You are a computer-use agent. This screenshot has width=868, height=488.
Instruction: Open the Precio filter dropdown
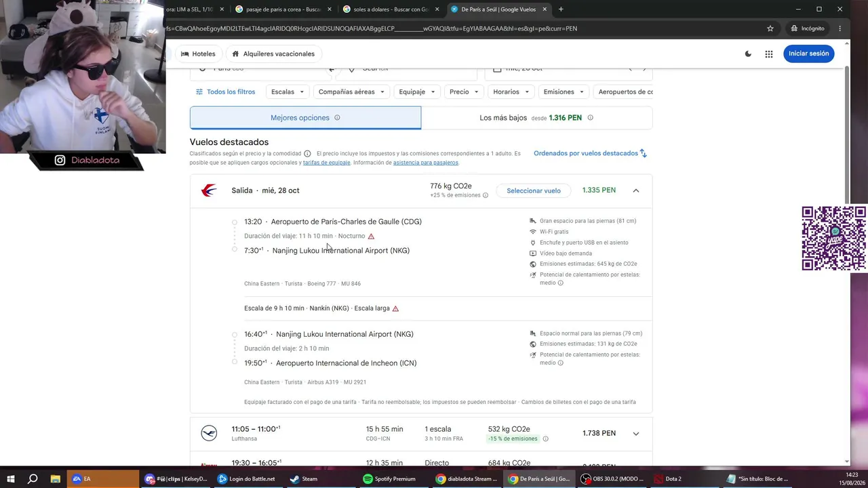pos(464,91)
